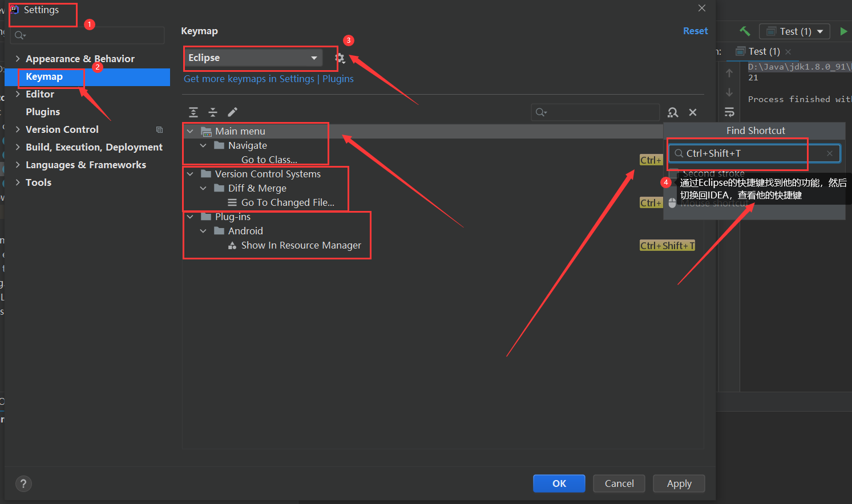Click the pencil Edit Shortcut icon
Viewport: 852px width, 504px height.
pyautogui.click(x=232, y=112)
